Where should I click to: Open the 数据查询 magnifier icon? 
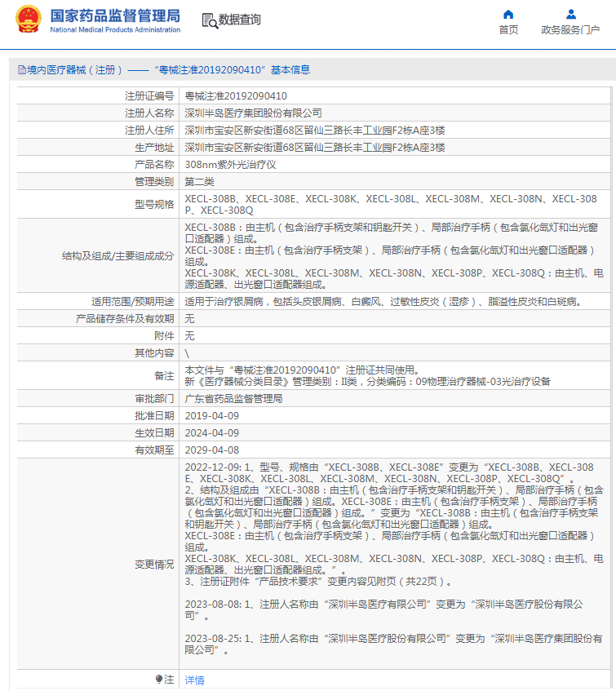(210, 20)
